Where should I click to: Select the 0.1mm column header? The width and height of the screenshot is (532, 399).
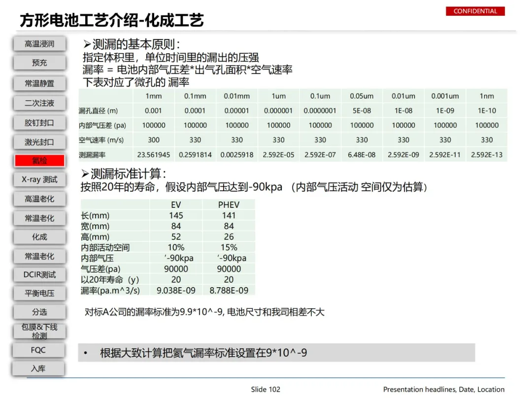tap(195, 96)
